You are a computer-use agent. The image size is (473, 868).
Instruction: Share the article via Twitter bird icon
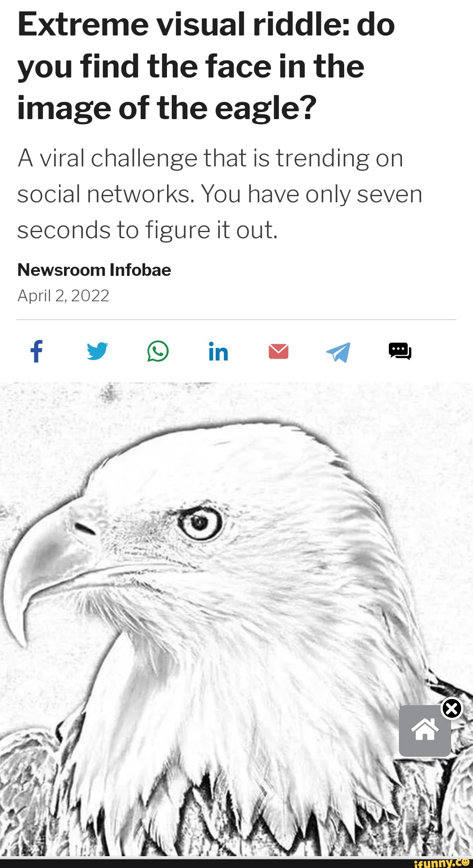97,351
